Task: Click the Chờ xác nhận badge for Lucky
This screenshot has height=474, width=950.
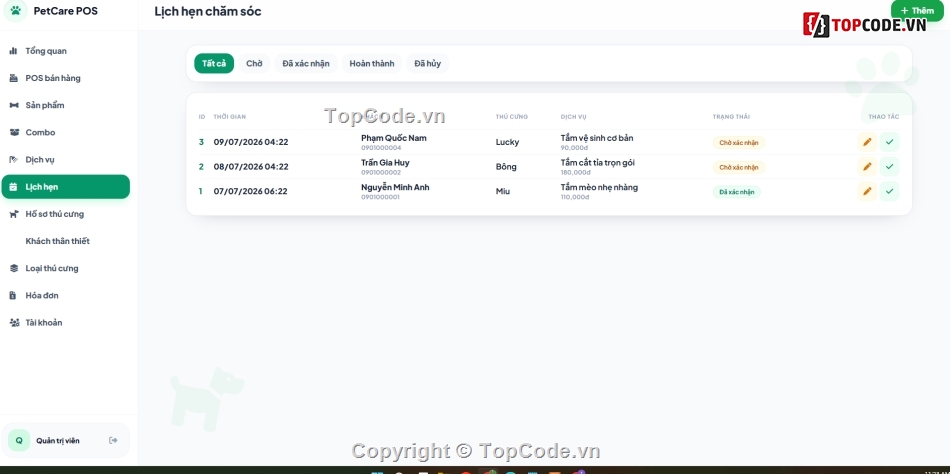Action: tap(739, 142)
